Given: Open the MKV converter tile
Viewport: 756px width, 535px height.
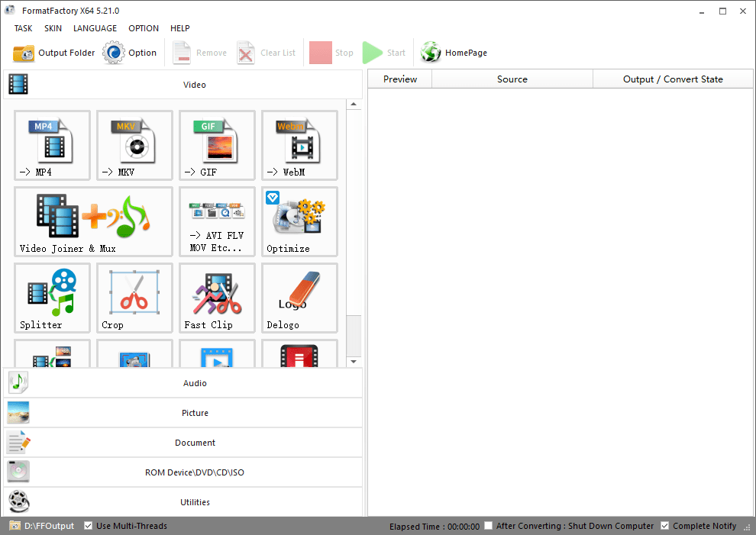Looking at the screenshot, I should [x=134, y=145].
